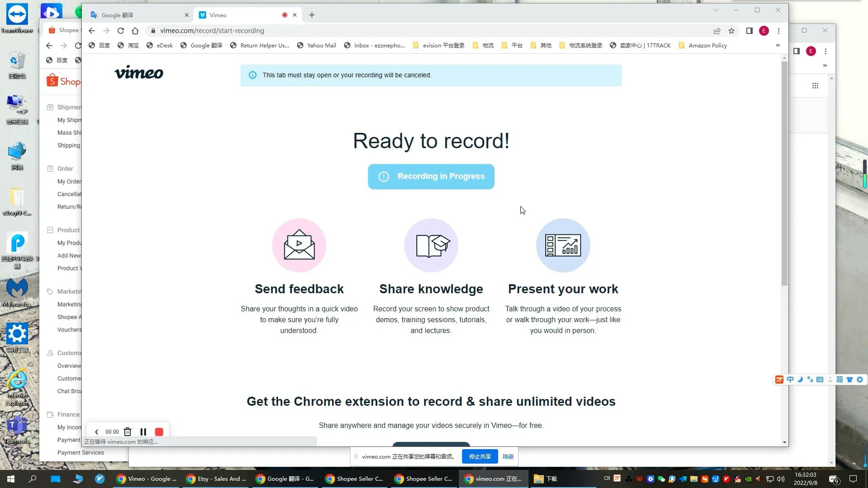
Task: Toggle simplified/traditional with the 简 icon
Action: 840,380
